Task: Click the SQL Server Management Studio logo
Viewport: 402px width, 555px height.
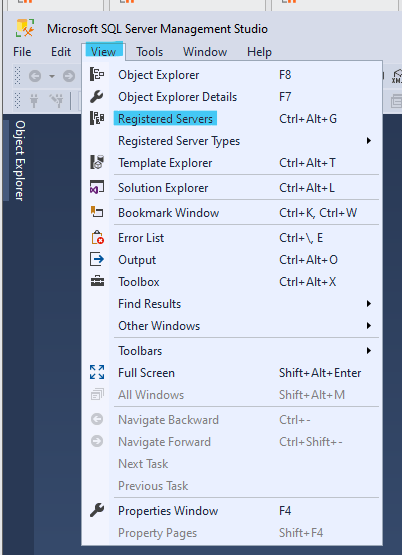Action: point(25,28)
